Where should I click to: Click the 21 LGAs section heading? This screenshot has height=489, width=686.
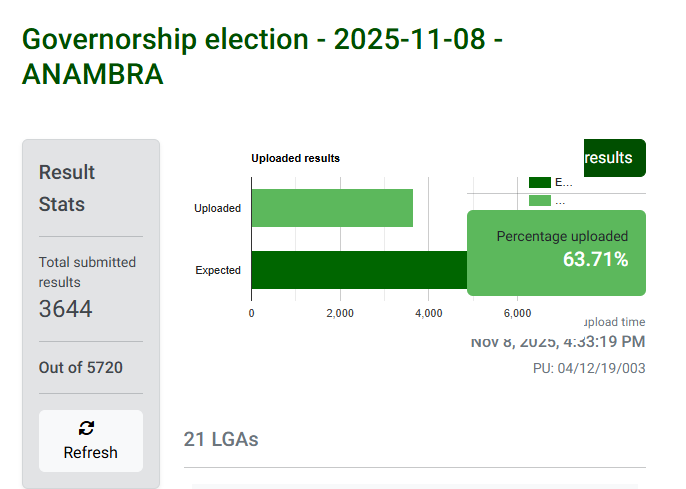pyautogui.click(x=221, y=439)
